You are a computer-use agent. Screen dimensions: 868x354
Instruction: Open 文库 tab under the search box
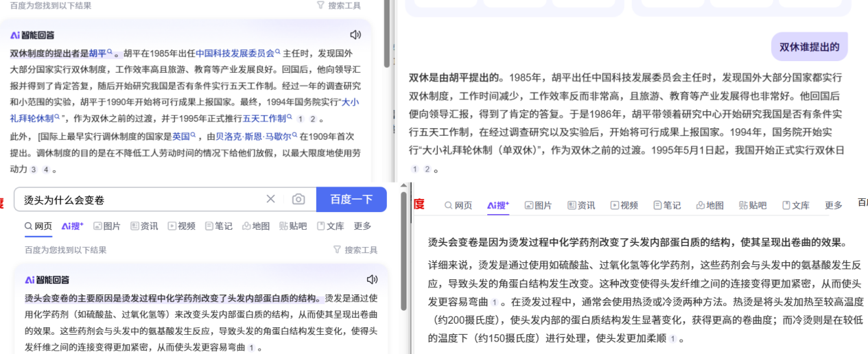pos(331,226)
